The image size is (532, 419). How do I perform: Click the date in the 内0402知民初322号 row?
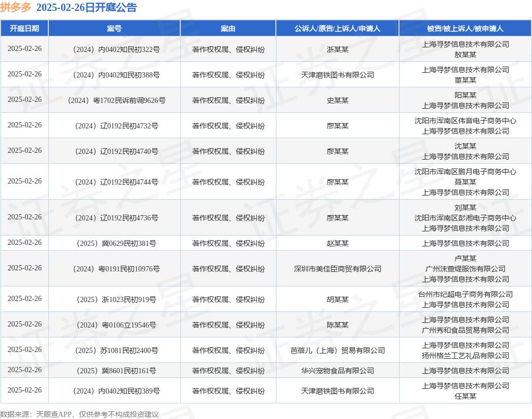pyautogui.click(x=24, y=48)
